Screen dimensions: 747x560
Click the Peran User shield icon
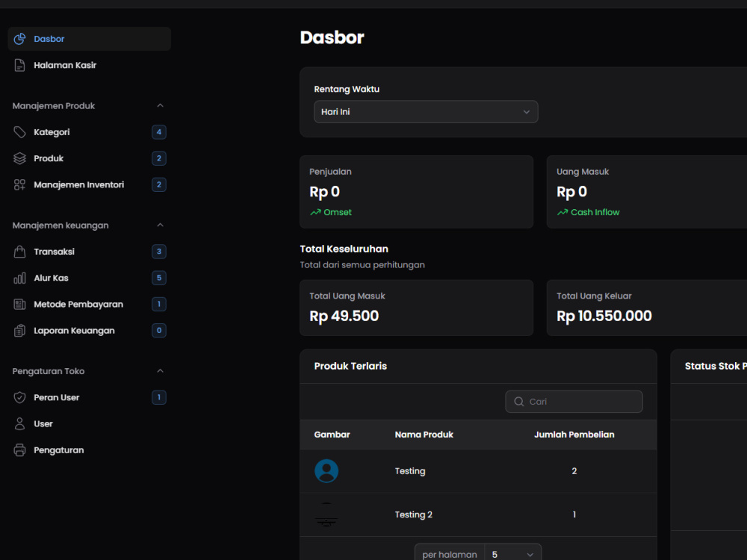tap(19, 398)
